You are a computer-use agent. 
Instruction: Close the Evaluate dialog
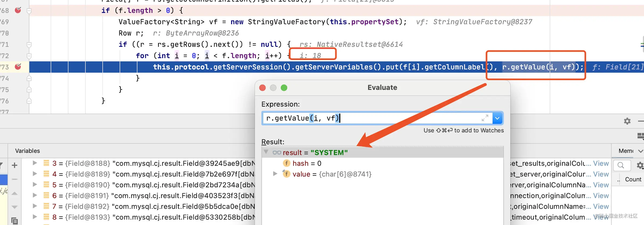(x=262, y=88)
